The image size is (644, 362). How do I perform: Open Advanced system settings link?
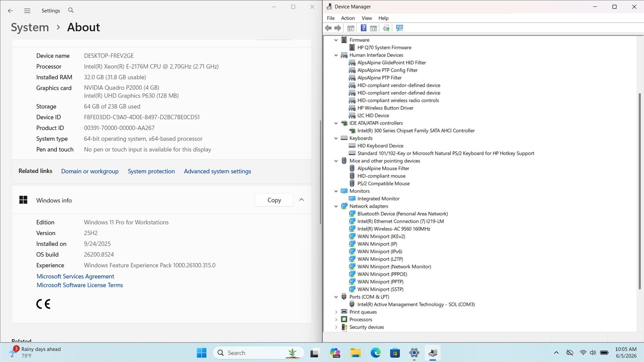pyautogui.click(x=217, y=171)
